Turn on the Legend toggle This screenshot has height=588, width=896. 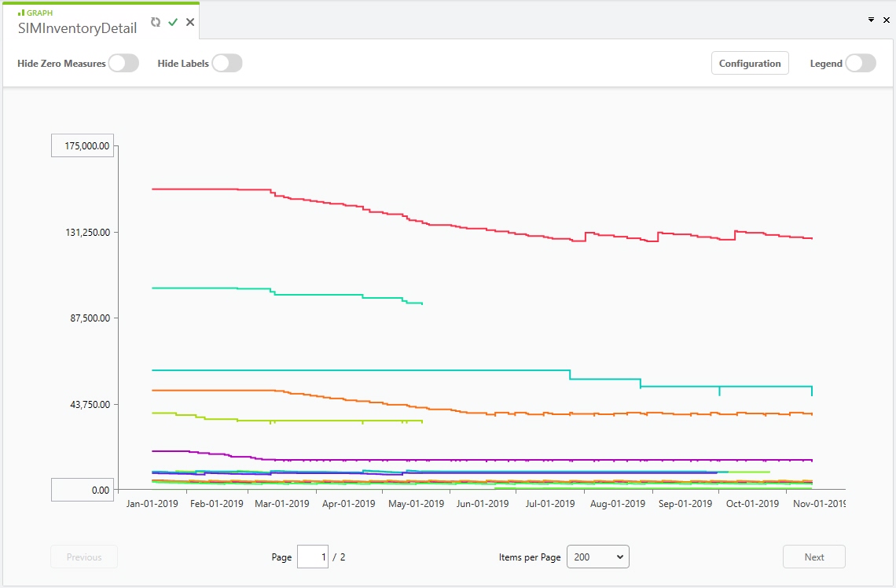pyautogui.click(x=861, y=63)
